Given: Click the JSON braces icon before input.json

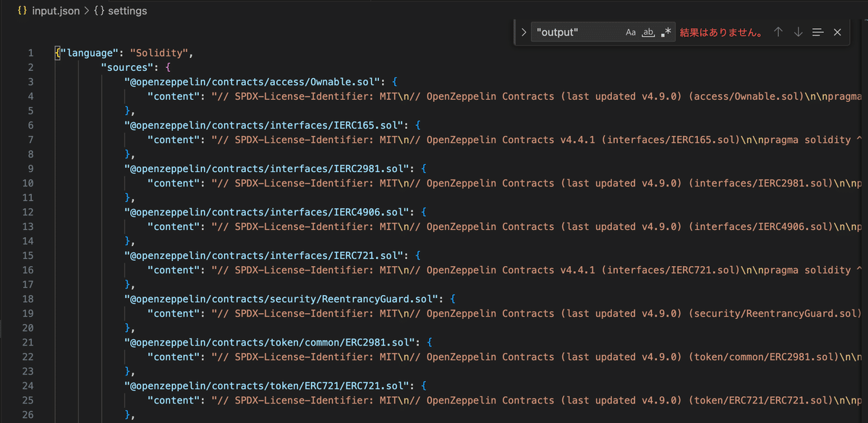Looking at the screenshot, I should [x=22, y=12].
